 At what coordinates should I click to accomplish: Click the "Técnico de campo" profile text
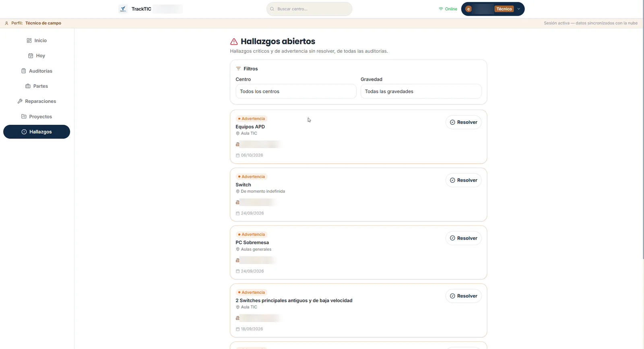(x=43, y=23)
